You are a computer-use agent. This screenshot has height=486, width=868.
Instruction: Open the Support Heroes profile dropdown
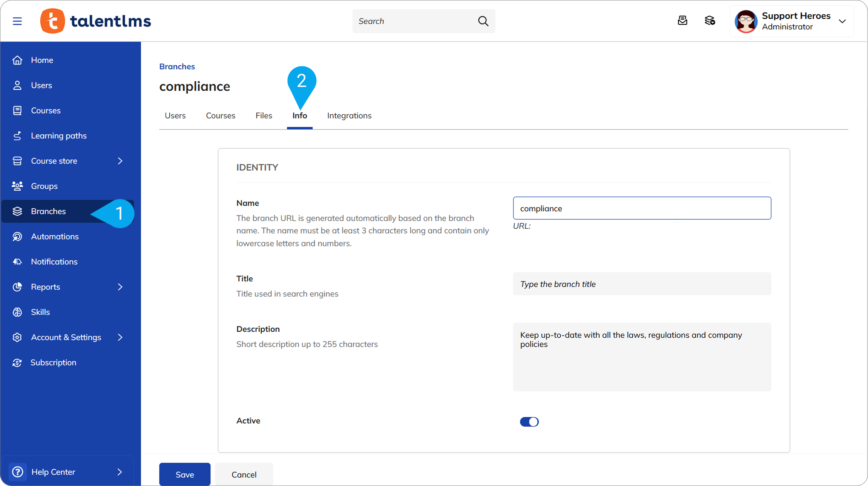click(x=842, y=21)
